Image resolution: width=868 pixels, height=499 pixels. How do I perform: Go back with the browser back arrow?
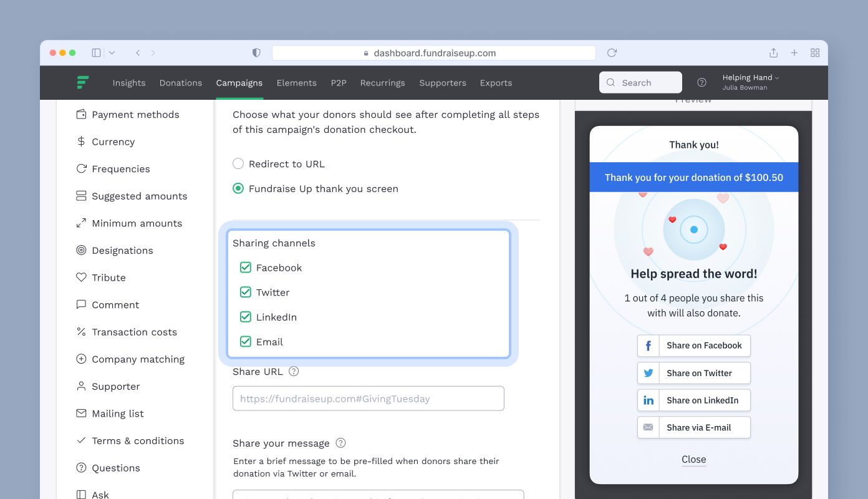coord(138,53)
